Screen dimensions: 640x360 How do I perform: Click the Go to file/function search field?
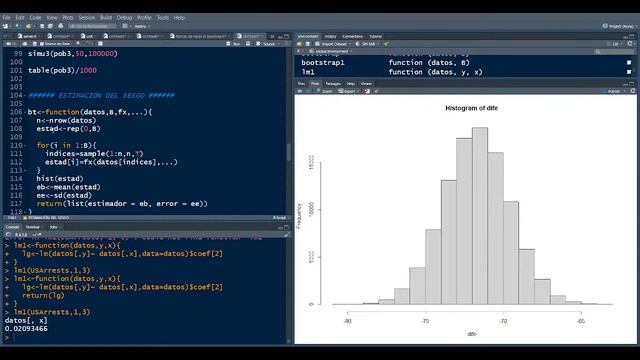(92, 26)
